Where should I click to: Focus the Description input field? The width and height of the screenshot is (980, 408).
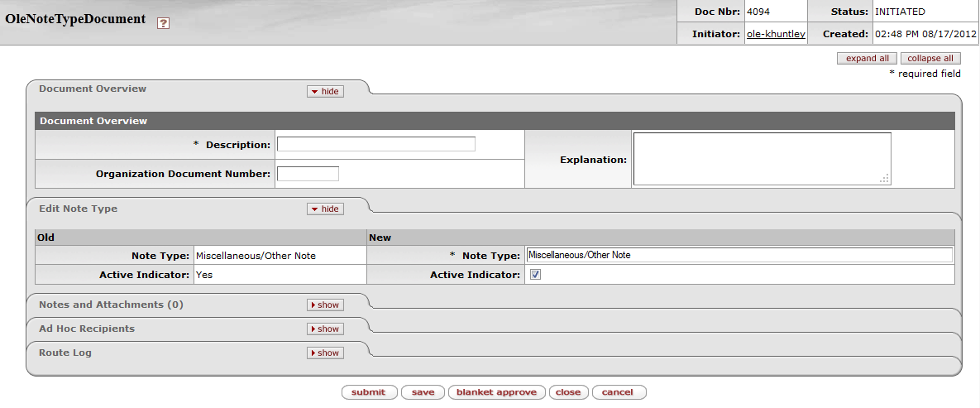coord(376,144)
